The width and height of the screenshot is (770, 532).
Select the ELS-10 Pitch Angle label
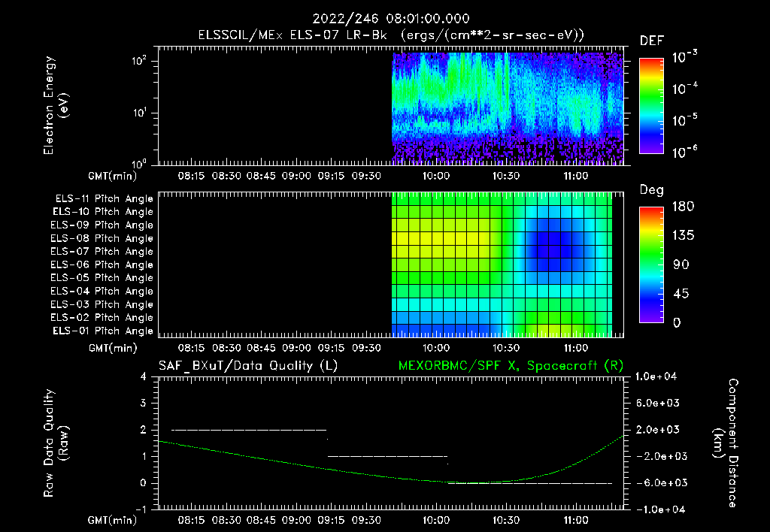tap(103, 212)
